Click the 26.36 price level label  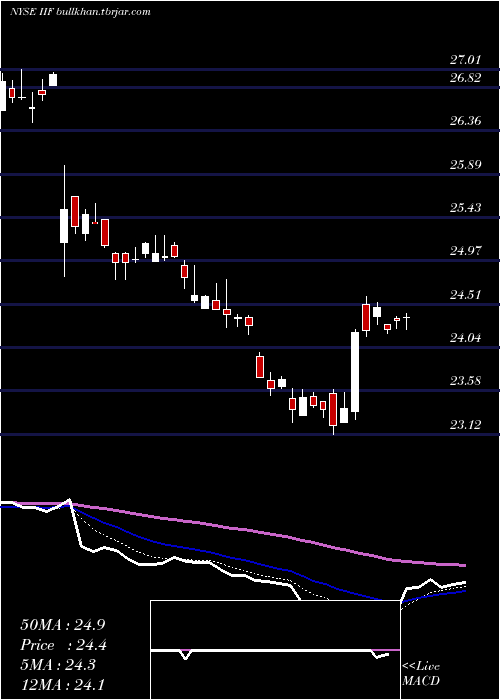tap(465, 121)
